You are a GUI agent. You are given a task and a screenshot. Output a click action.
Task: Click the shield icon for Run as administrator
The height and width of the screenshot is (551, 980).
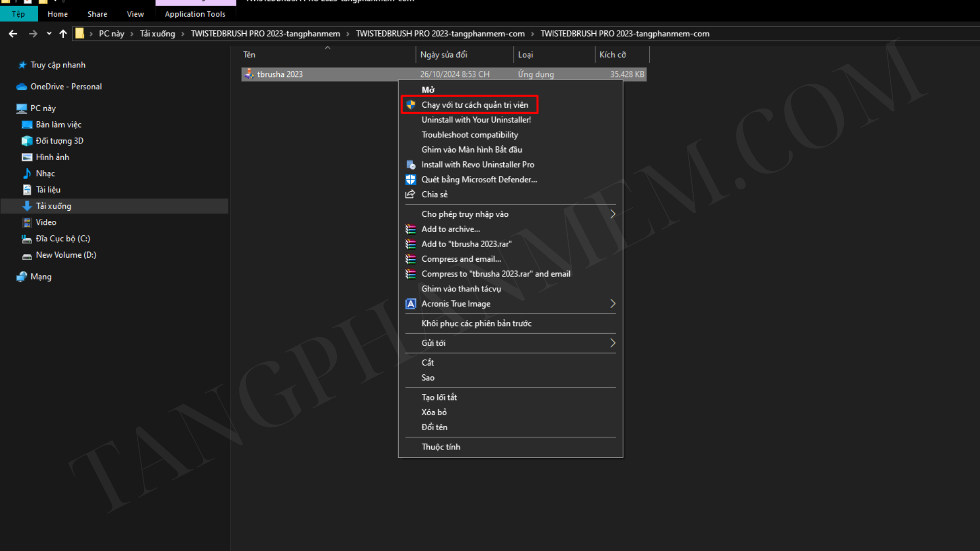pos(411,105)
